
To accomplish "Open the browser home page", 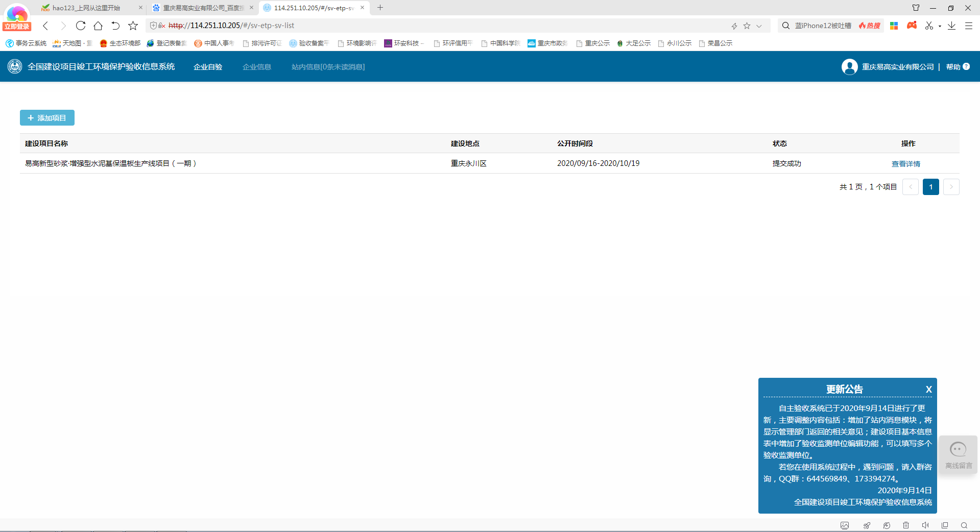I will pos(98,26).
